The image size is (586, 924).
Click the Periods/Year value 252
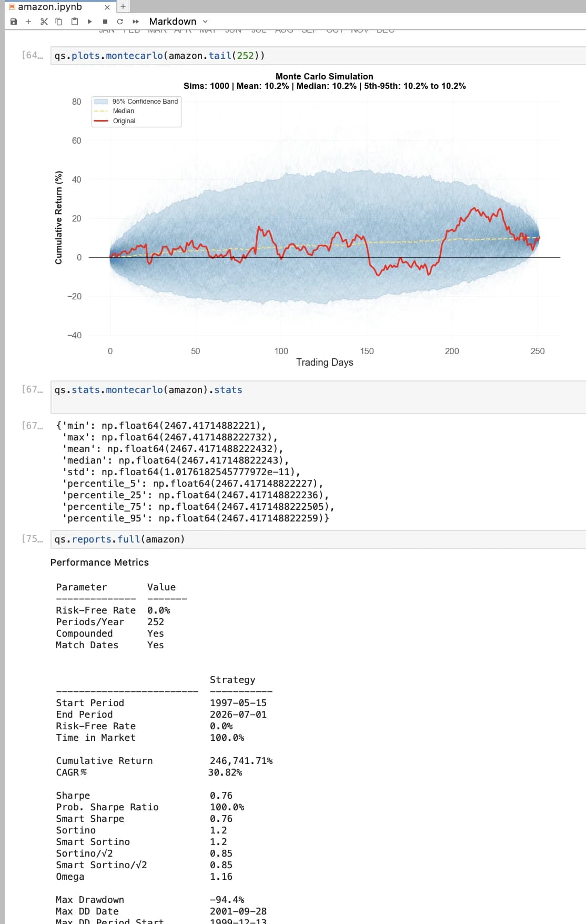[x=156, y=622]
